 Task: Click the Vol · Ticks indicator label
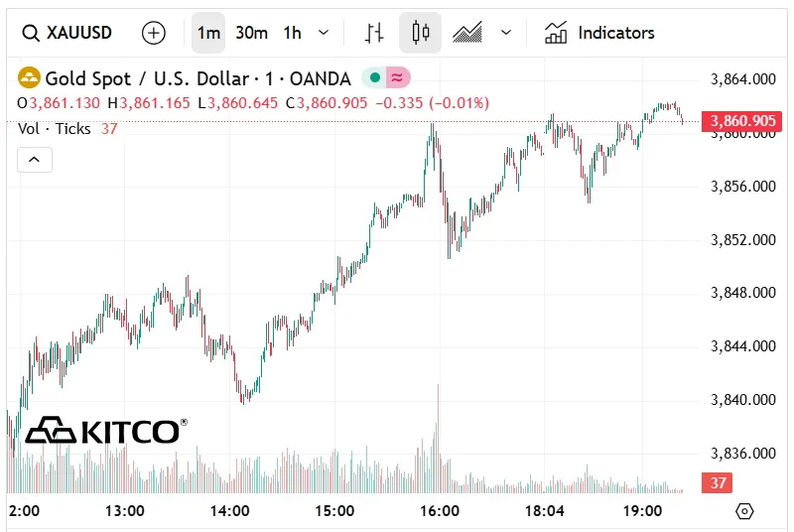coord(55,128)
